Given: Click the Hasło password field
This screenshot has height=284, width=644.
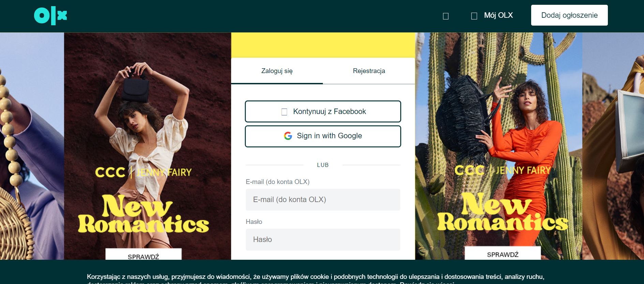Looking at the screenshot, I should click(x=323, y=240).
